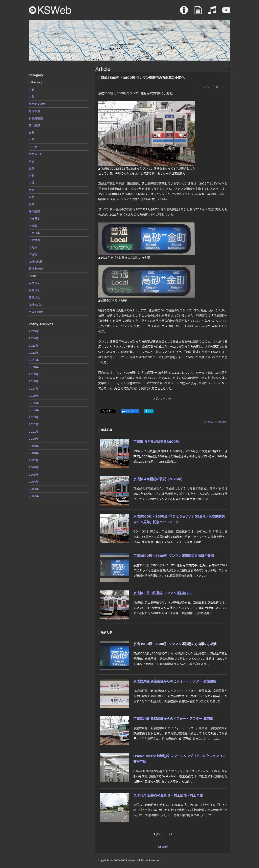Viewport: 259px width, 868px height.
Task: Open the 2010年 yearly archive
Action: pyautogui.click(x=34, y=439)
